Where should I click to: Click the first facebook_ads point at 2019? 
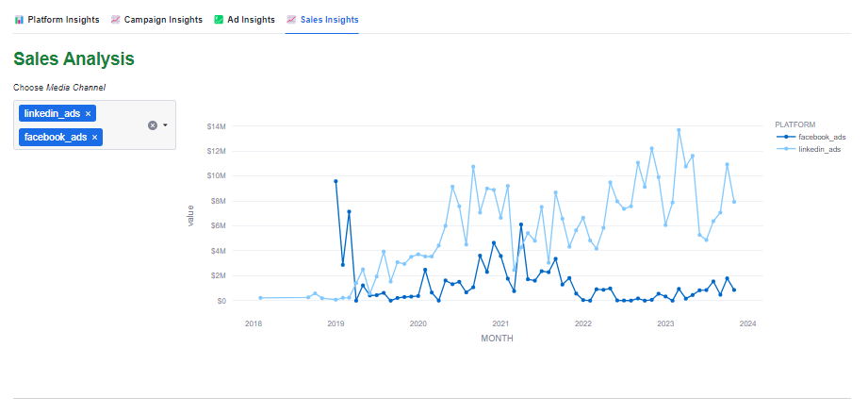336,181
